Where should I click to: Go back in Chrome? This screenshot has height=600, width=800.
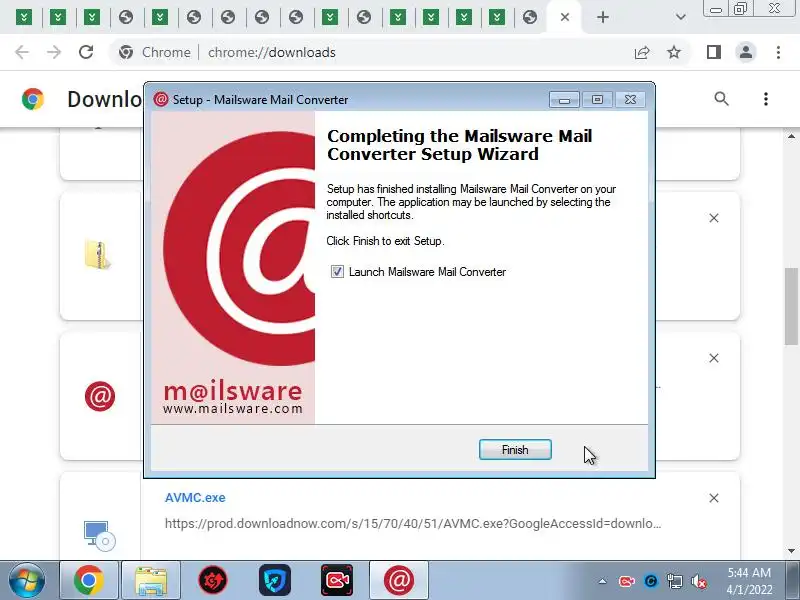click(x=22, y=52)
